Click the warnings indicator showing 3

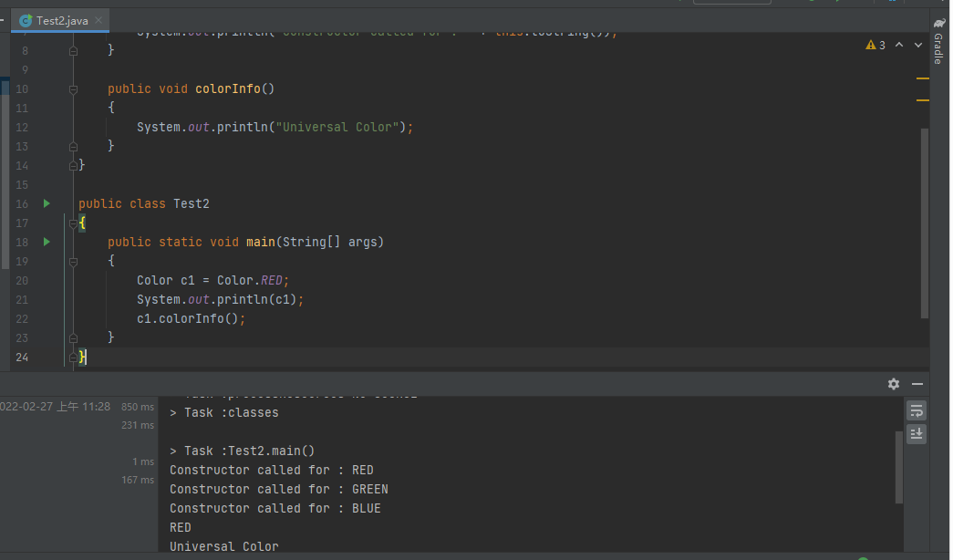click(875, 45)
